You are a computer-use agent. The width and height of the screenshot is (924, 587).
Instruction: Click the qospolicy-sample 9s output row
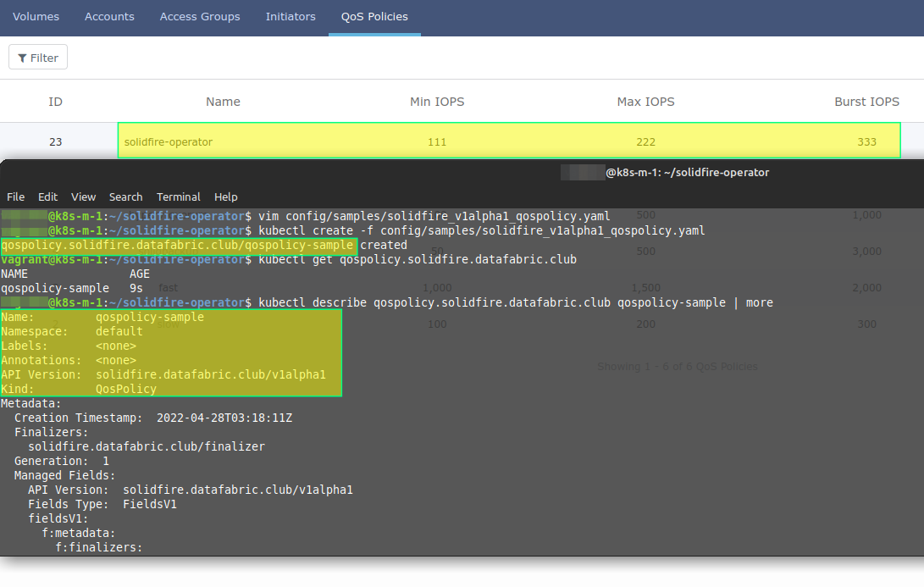coord(72,288)
